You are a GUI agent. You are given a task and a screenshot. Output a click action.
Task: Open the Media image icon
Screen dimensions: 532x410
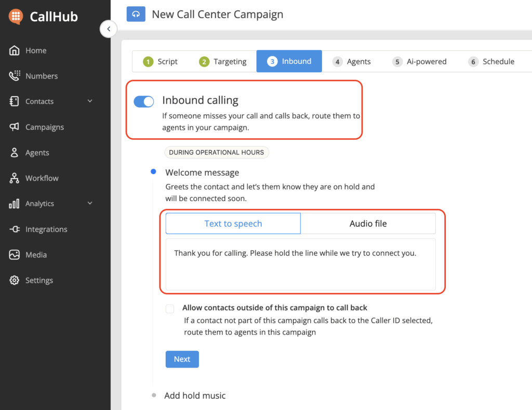15,255
